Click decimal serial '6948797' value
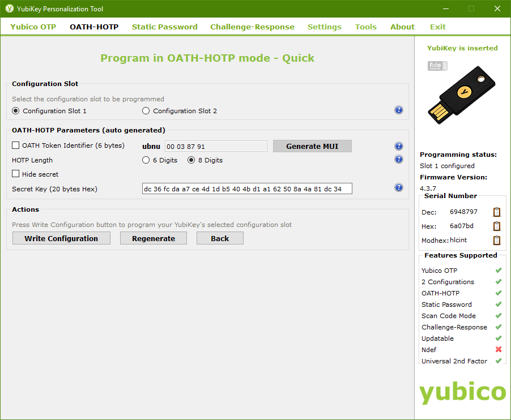This screenshot has height=420, width=511. [x=463, y=212]
